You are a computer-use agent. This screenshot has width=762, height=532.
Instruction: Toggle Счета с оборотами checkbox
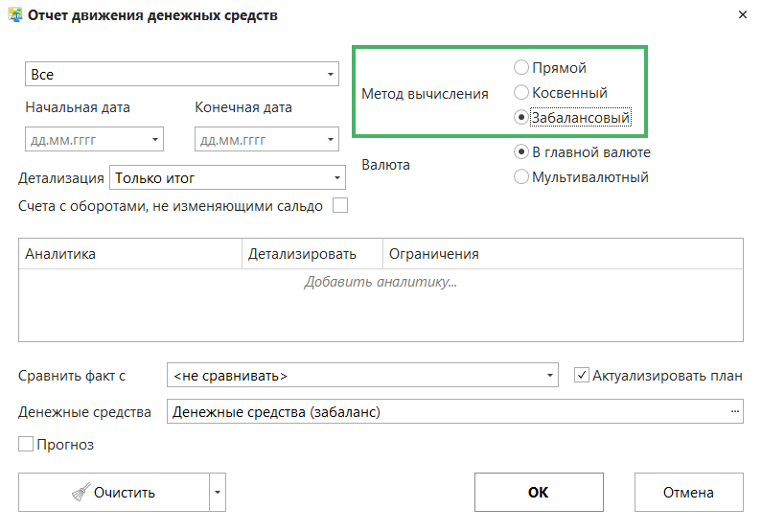(x=339, y=205)
